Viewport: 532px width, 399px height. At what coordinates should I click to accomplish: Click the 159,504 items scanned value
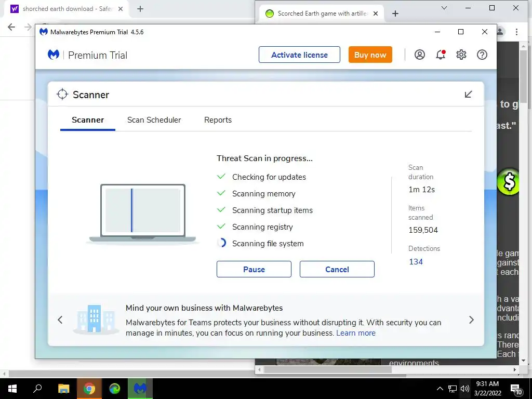tap(423, 230)
